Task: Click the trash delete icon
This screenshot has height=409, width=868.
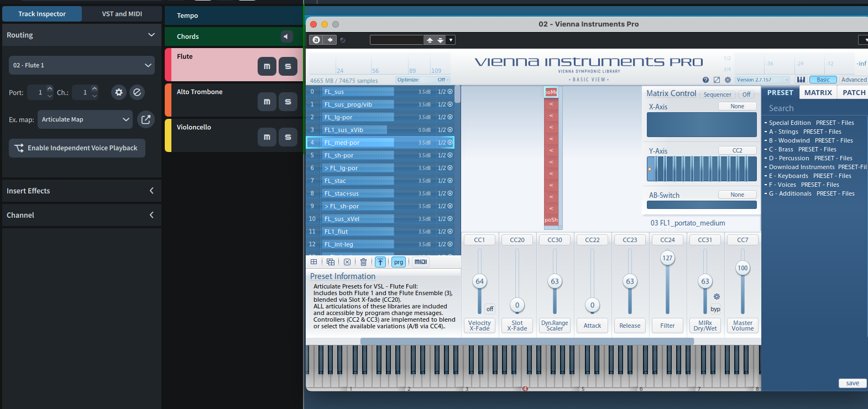Action: pos(363,262)
